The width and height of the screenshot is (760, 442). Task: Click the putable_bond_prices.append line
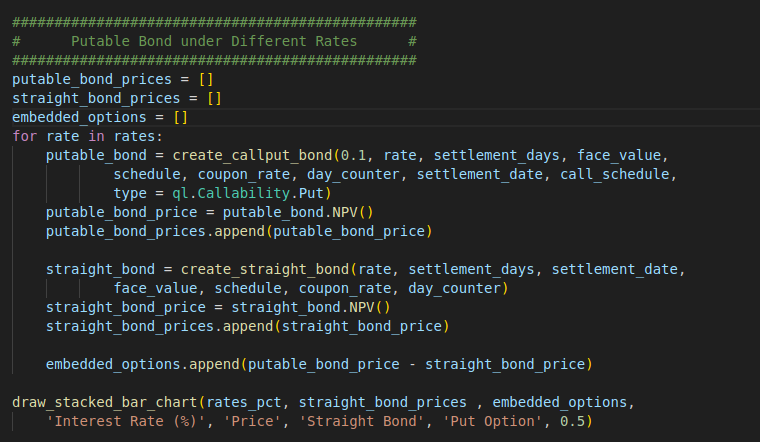(x=239, y=232)
